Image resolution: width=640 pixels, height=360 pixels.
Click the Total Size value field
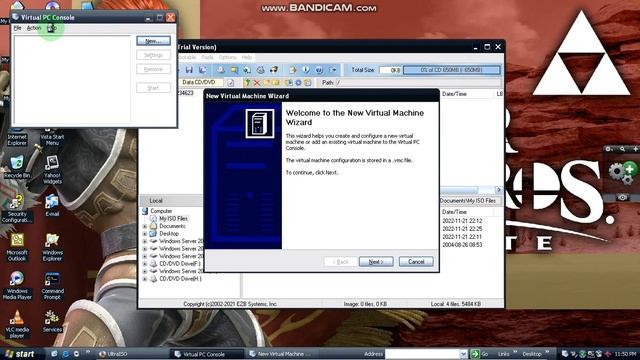point(390,70)
